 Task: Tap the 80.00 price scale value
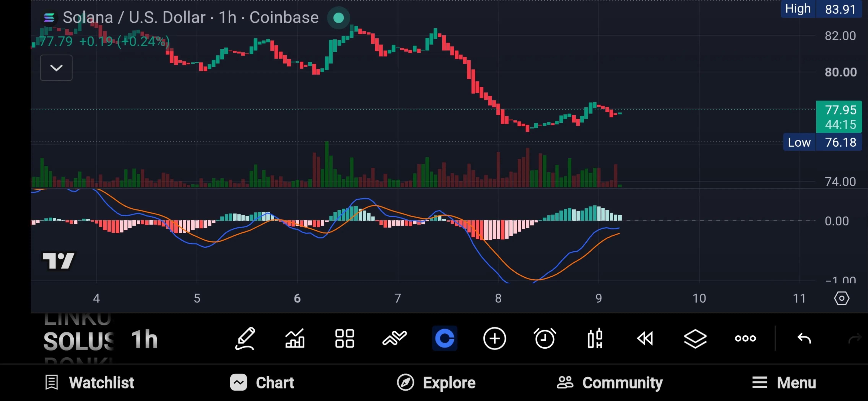(x=840, y=72)
